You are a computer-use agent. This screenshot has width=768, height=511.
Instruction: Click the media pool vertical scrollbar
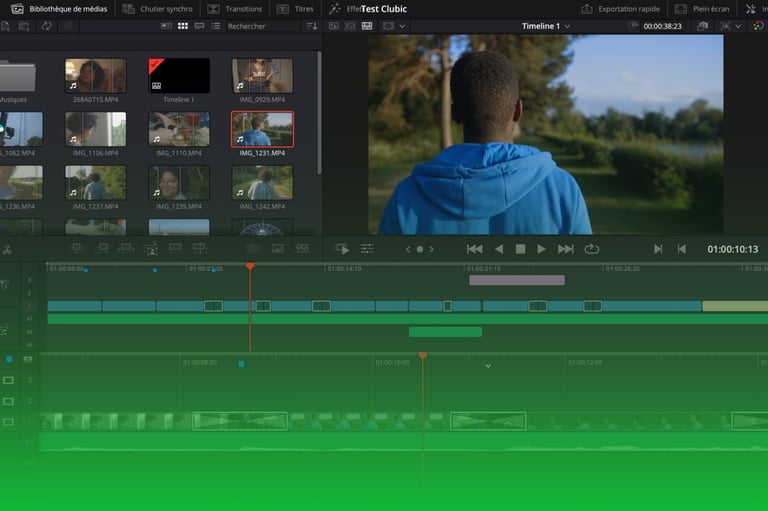(x=319, y=113)
